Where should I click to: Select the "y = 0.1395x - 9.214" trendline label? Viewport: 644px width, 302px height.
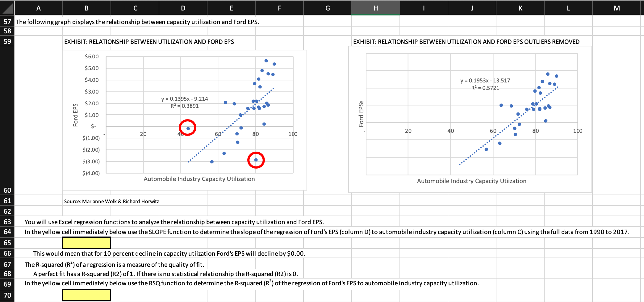pyautogui.click(x=185, y=99)
